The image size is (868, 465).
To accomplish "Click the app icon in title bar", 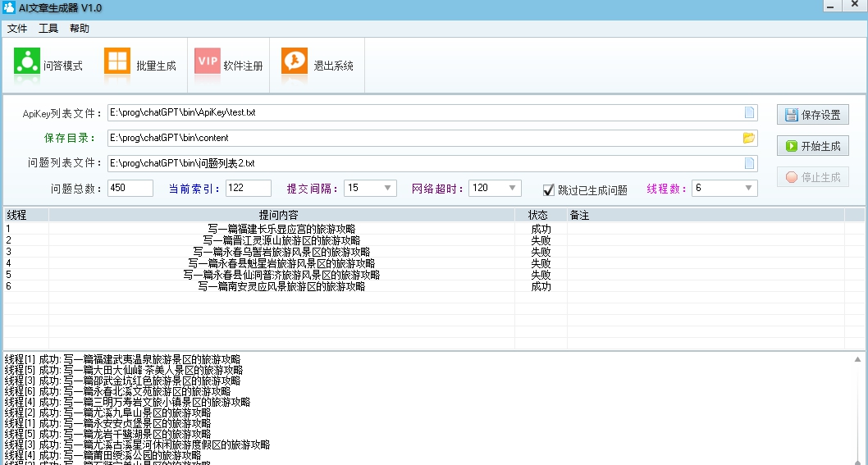I will (x=9, y=7).
